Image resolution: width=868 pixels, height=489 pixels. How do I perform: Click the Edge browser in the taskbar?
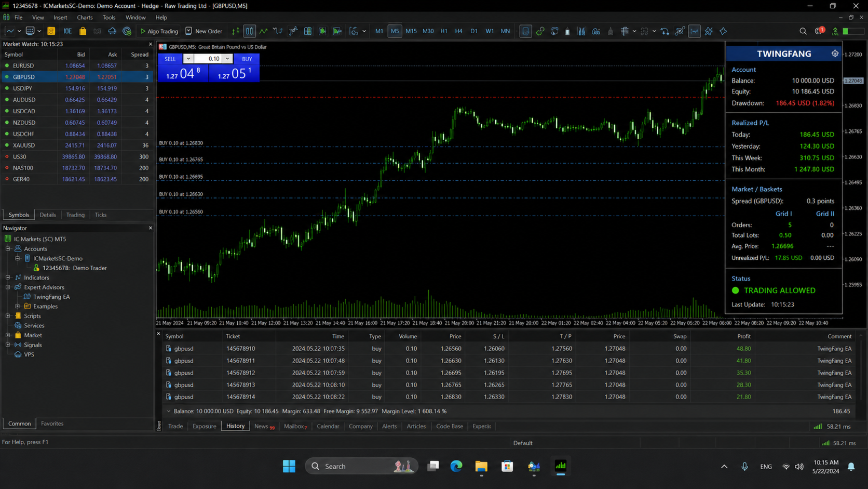pos(456,466)
